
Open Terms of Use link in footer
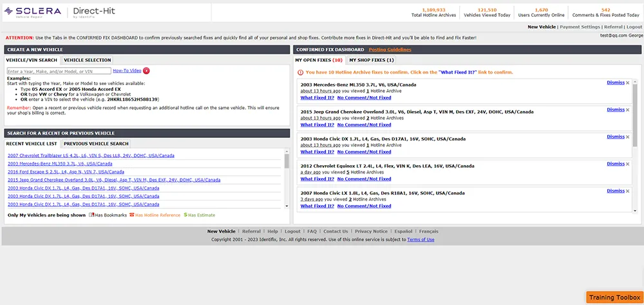click(421, 240)
